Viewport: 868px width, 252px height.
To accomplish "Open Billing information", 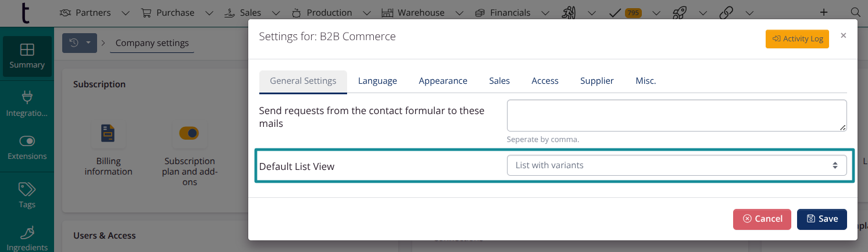I will tap(108, 148).
